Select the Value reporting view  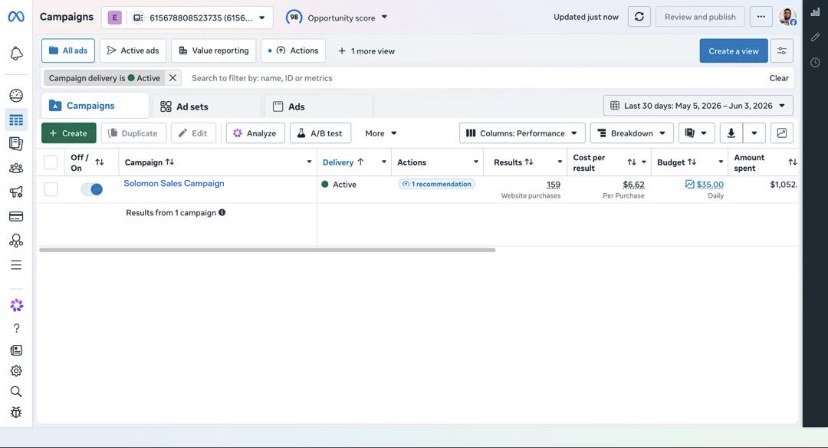click(x=213, y=51)
